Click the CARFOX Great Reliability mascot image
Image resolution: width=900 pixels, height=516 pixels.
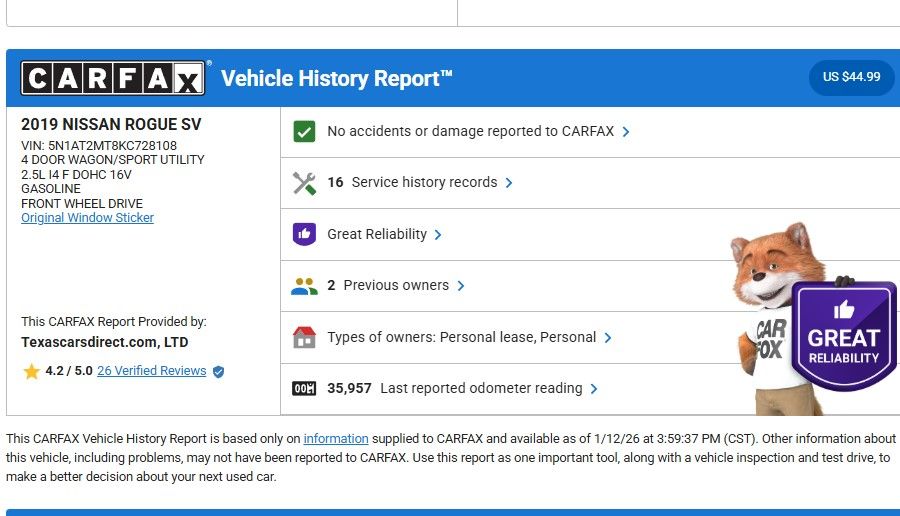[810, 320]
